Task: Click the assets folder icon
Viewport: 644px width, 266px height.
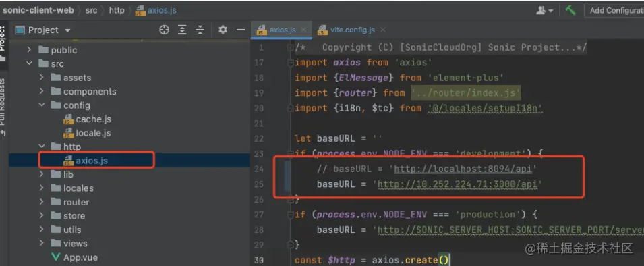Action: pyautogui.click(x=56, y=77)
